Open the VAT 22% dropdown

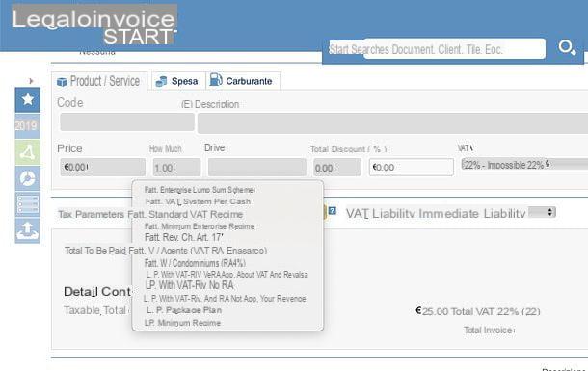click(524, 164)
